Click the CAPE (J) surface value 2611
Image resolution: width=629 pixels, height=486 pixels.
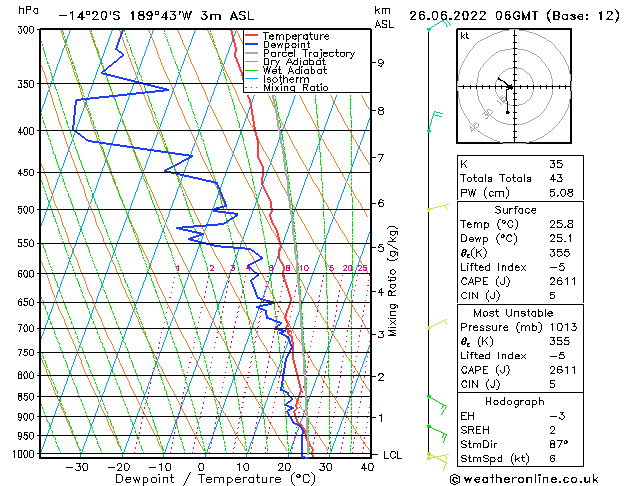[x=563, y=281]
